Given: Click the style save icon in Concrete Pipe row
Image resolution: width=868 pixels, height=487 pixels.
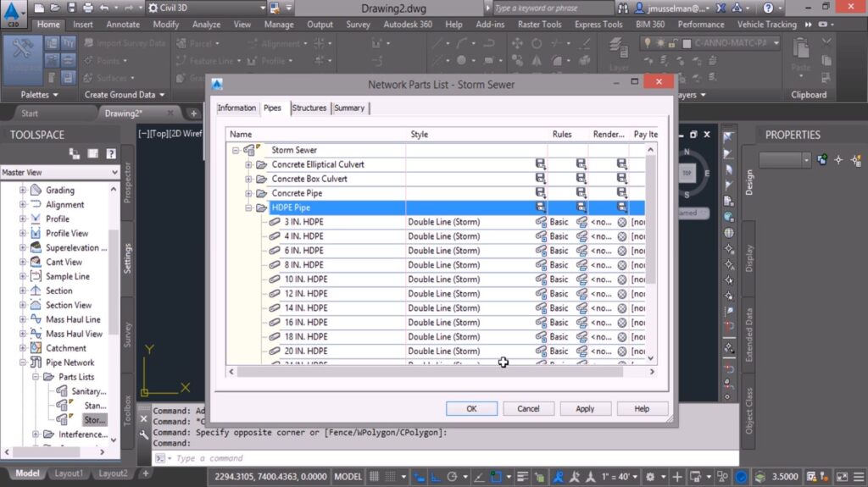Looking at the screenshot, I should tap(540, 193).
